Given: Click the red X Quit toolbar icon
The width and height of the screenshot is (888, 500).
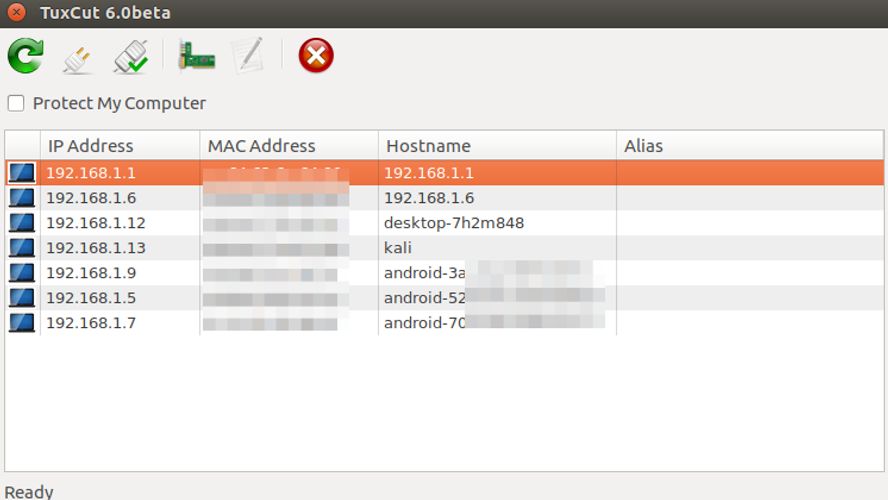Looking at the screenshot, I should click(x=316, y=56).
